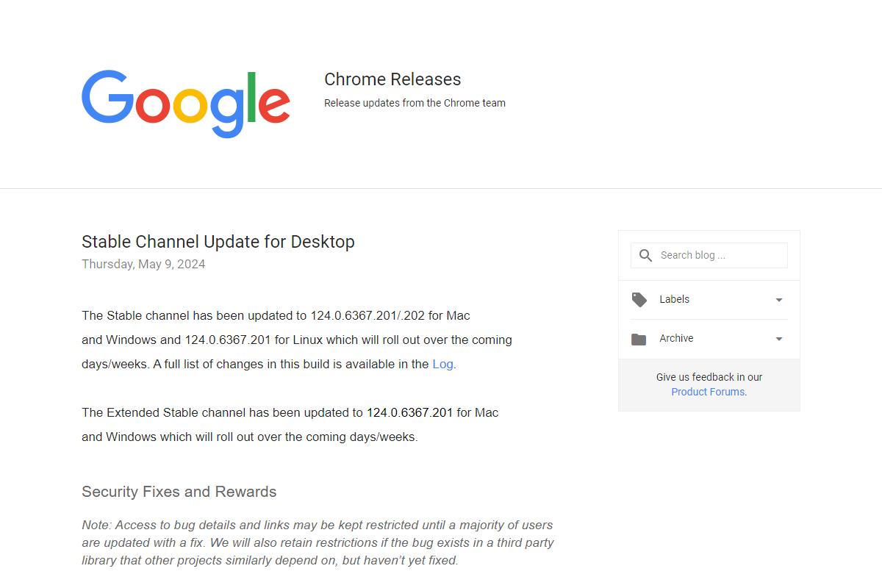Click the Extended Stable channel version 124.0.6367.201

pyautogui.click(x=409, y=412)
